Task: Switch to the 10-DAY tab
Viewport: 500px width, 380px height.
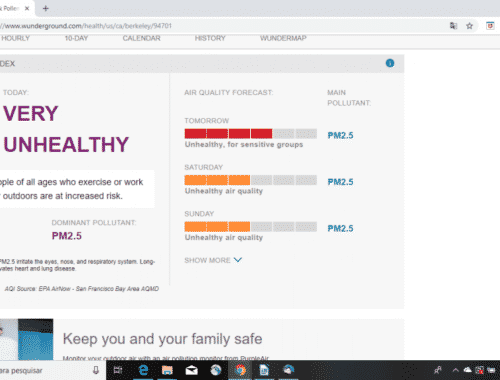Action: pos(76,38)
